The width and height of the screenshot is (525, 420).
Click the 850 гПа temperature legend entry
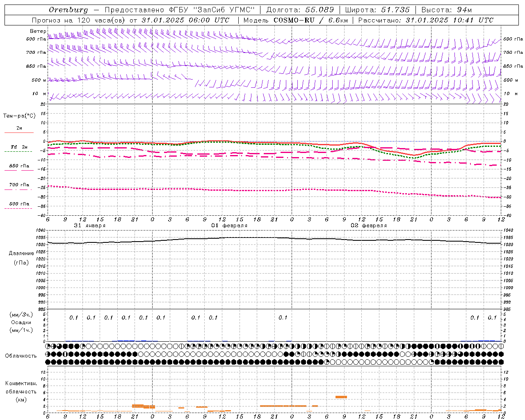pos(19,166)
